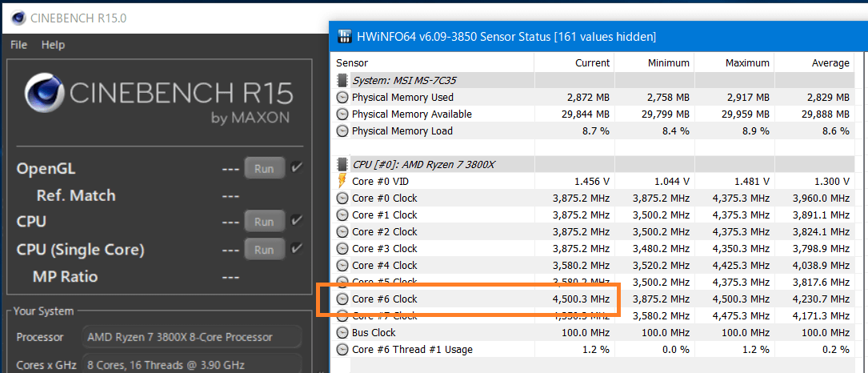868x373 pixels.
Task: Select the Core #1 Clock row label
Action: [384, 215]
